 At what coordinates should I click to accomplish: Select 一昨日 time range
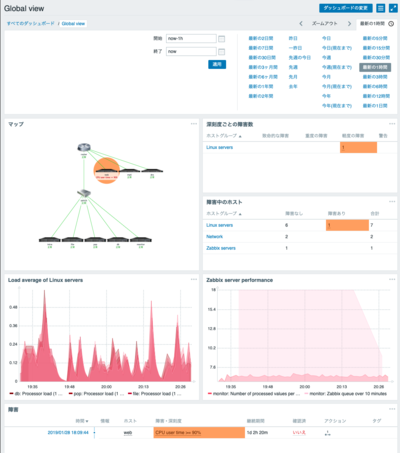[x=295, y=48]
